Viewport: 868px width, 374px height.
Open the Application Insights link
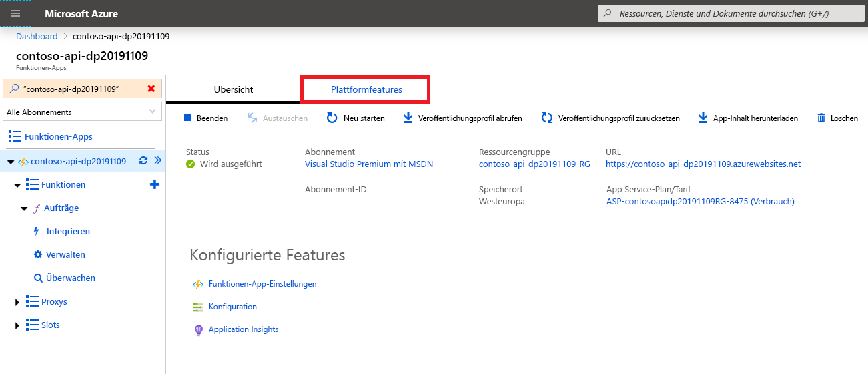pyautogui.click(x=244, y=329)
